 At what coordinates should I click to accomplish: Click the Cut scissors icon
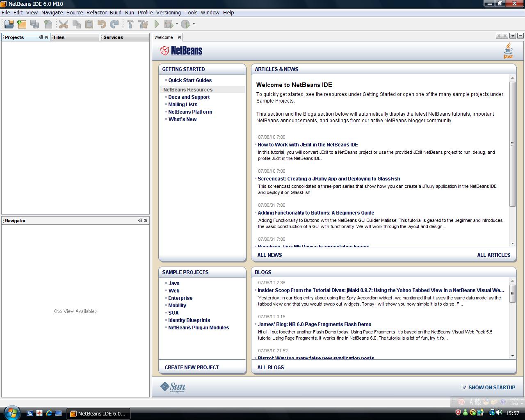(x=63, y=24)
